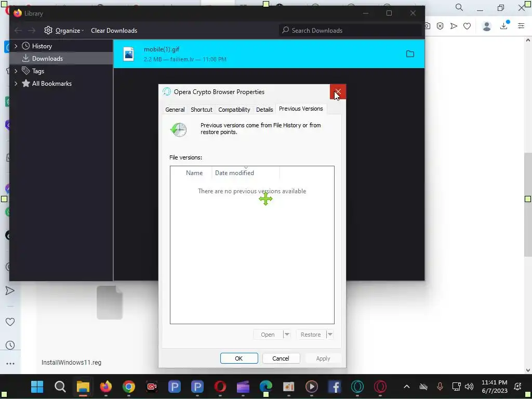Click Clear Downloads in Library toolbar

[x=114, y=31]
